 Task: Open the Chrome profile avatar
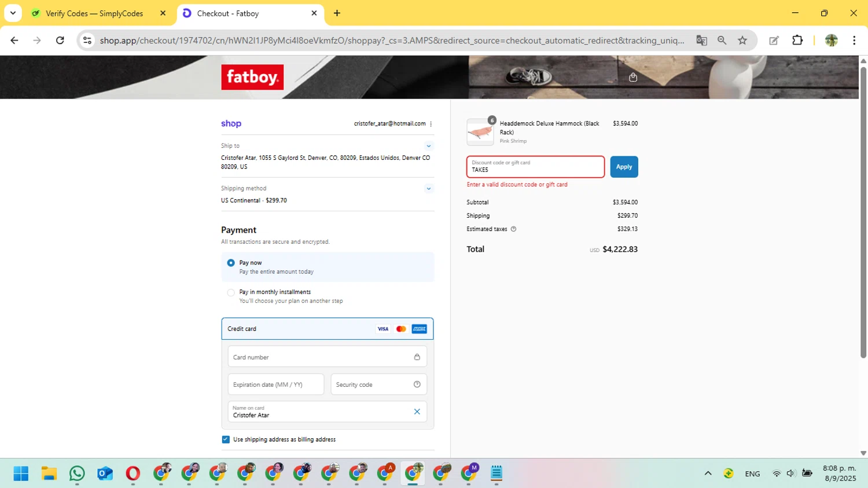[832, 41]
